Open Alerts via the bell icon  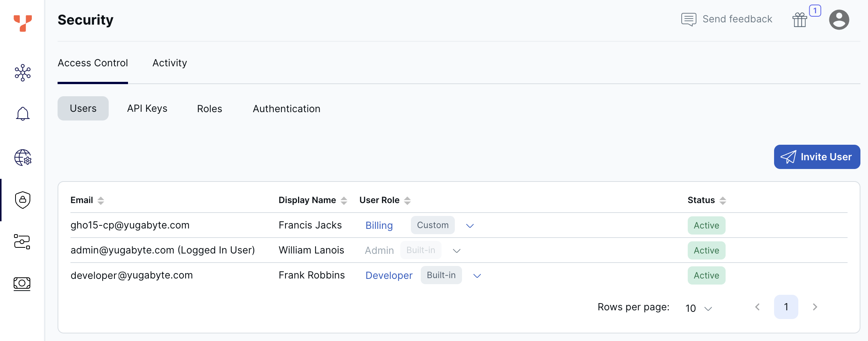coord(22,114)
